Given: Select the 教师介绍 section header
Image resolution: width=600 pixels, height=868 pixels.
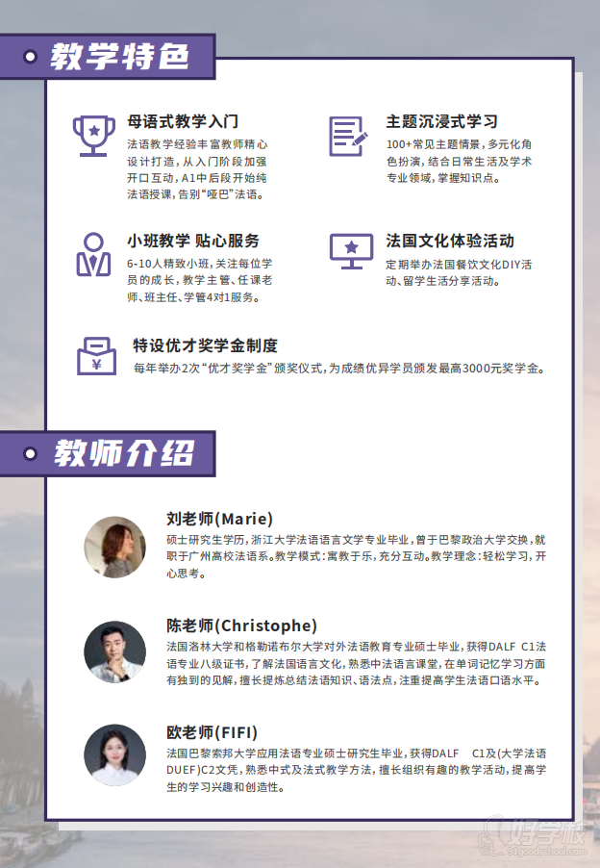Looking at the screenshot, I should pyautogui.click(x=123, y=453).
